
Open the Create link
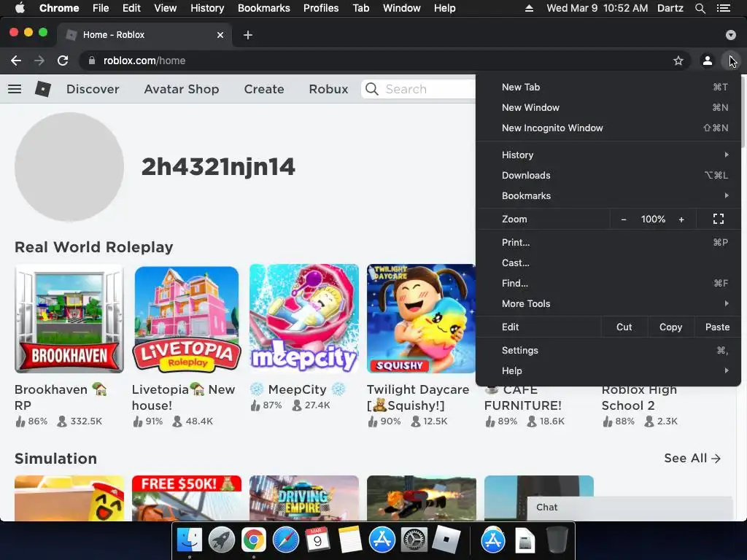coord(264,89)
